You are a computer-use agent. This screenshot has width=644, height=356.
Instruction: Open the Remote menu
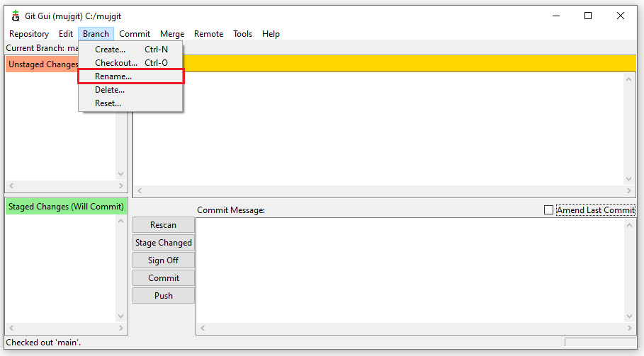click(x=208, y=34)
